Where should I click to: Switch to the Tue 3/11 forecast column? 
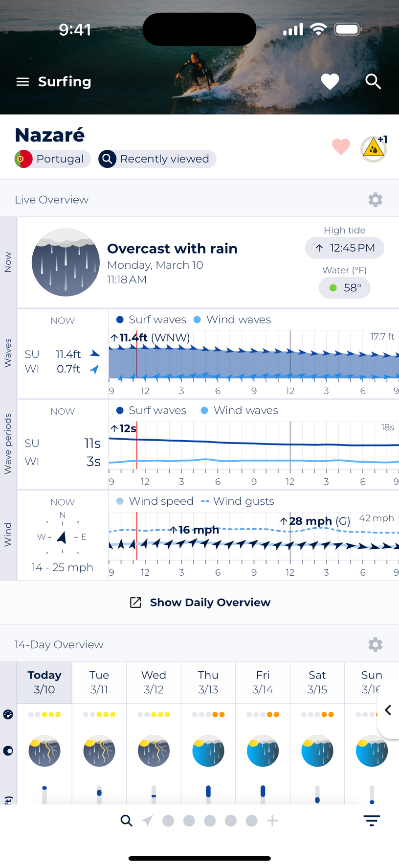(99, 682)
